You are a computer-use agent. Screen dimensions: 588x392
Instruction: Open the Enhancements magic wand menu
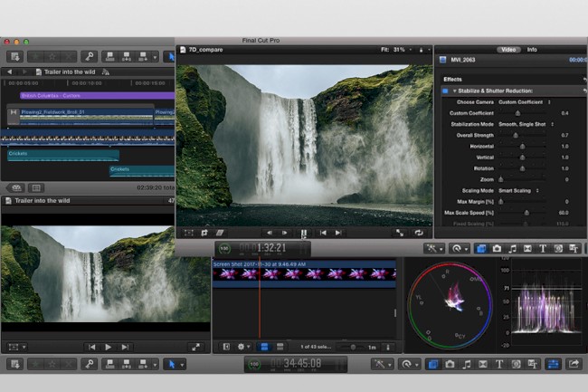383,364
